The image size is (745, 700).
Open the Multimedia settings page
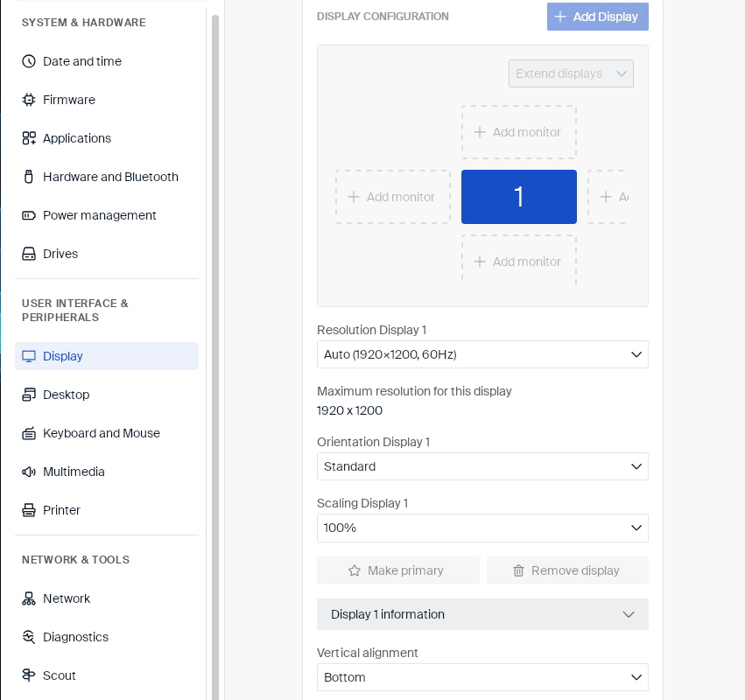tap(107, 472)
